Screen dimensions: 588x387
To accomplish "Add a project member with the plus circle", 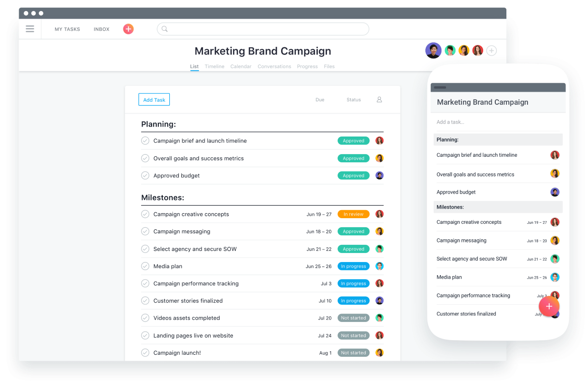I will point(491,50).
